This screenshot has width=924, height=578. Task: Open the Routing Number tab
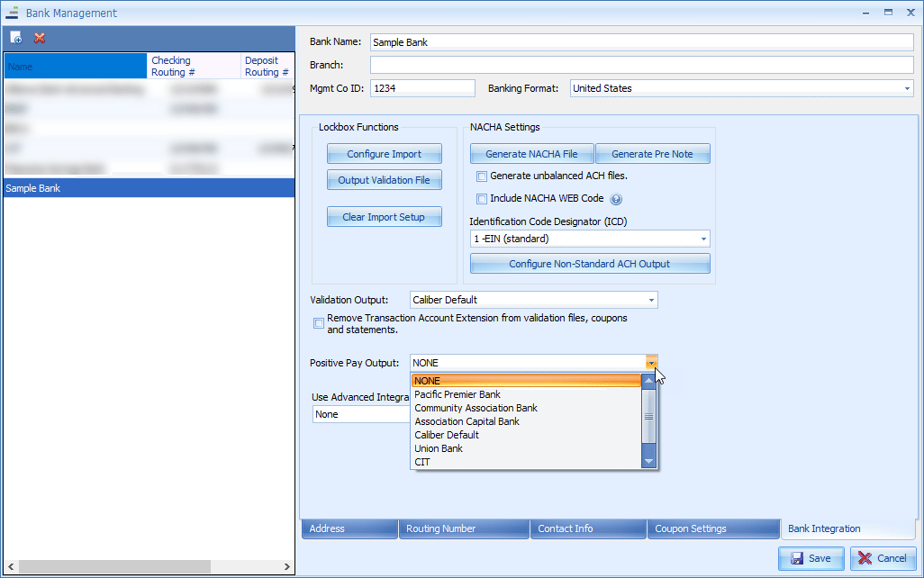(464, 528)
